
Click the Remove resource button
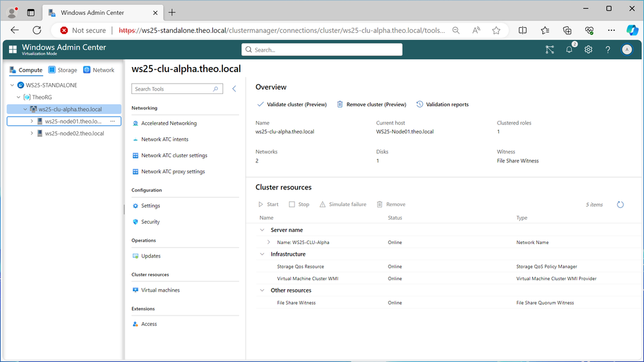tap(391, 204)
